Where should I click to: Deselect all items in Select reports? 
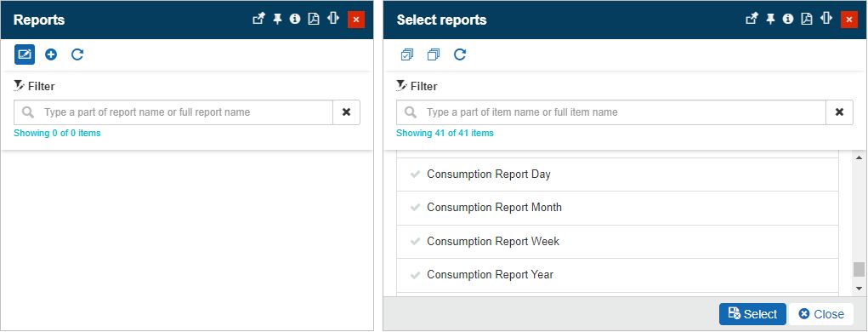(434, 54)
